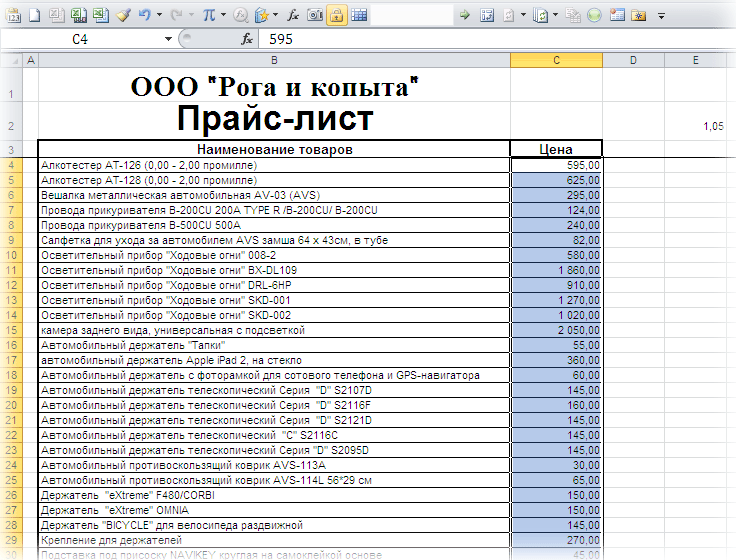Click the 'Прайс-лист' heading cell

(274, 119)
